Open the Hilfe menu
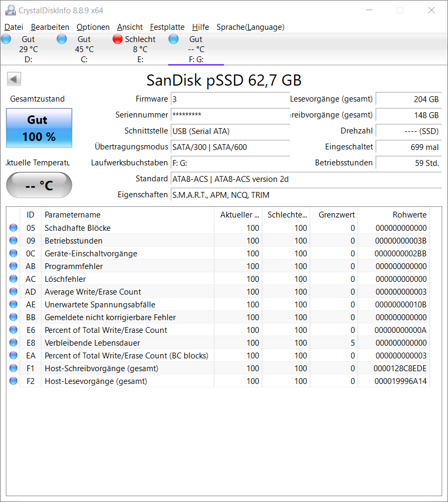 (x=201, y=27)
